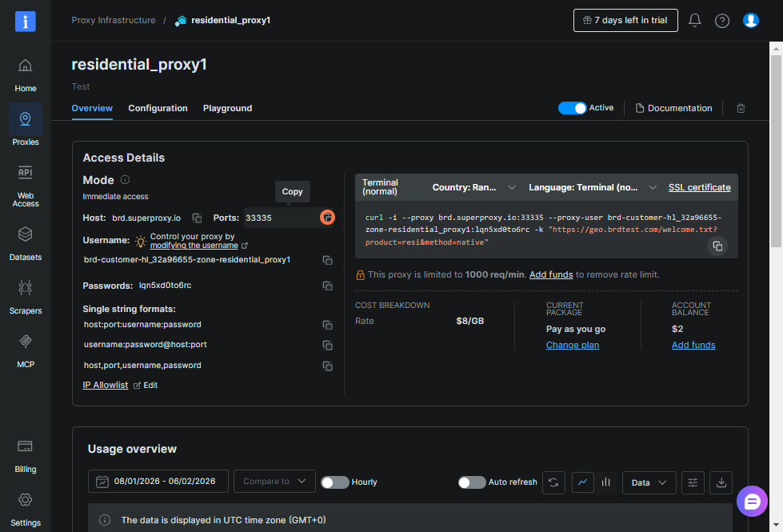Viewport: 783px width, 532px height.
Task: Open the user account avatar
Action: click(750, 21)
